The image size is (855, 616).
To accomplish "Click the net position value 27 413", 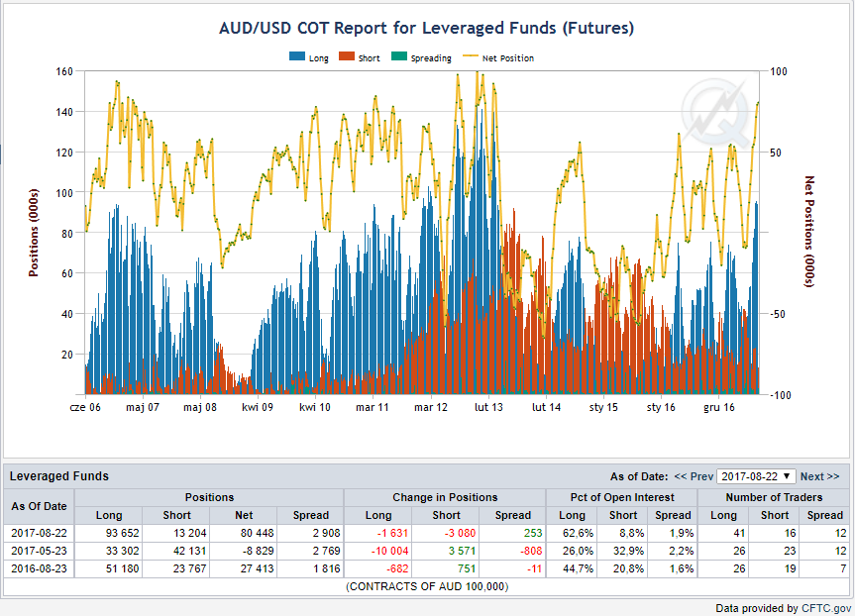I will 257,569.
